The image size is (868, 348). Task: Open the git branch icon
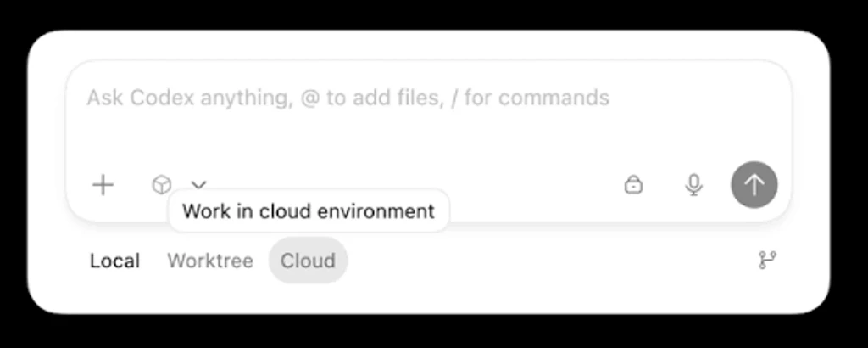(x=767, y=260)
